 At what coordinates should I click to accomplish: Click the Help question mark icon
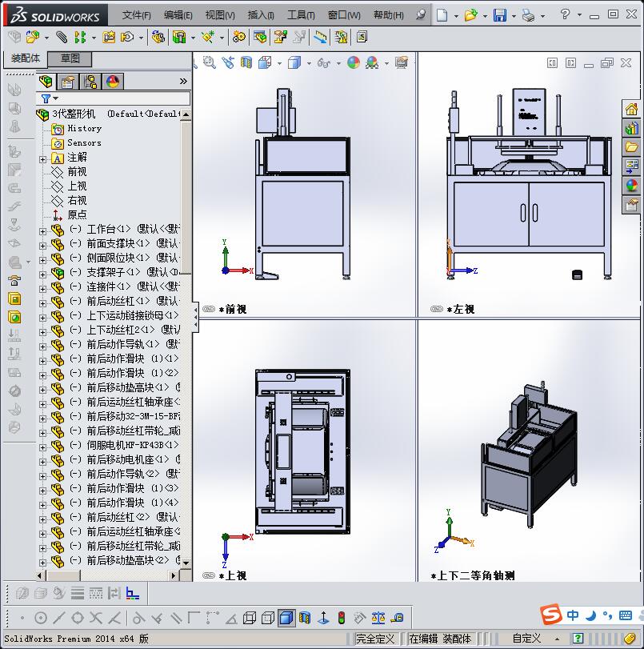pyautogui.click(x=565, y=14)
